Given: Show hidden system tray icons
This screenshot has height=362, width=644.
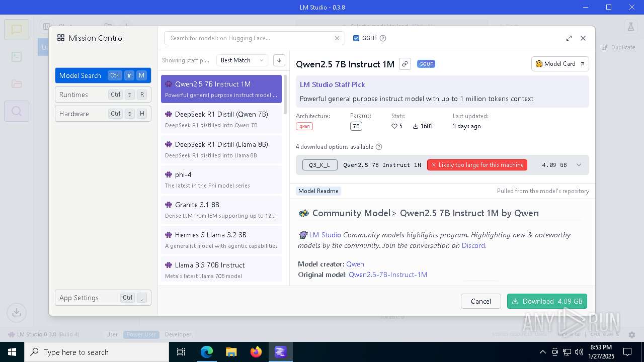Looking at the screenshot, I should coord(542,352).
